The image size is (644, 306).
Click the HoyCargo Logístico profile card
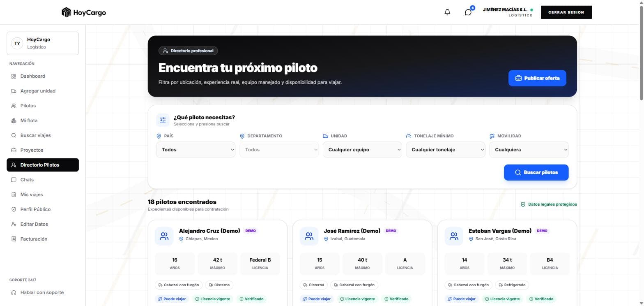[x=43, y=43]
